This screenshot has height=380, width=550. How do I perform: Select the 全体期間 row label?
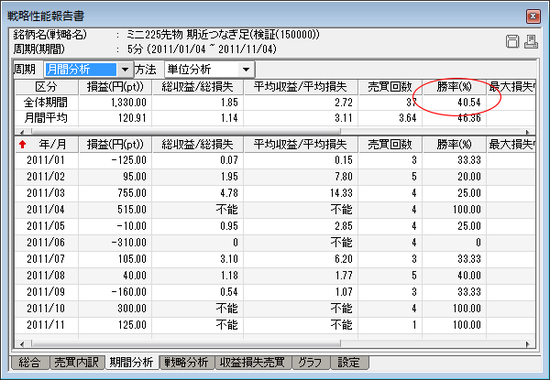(x=46, y=102)
